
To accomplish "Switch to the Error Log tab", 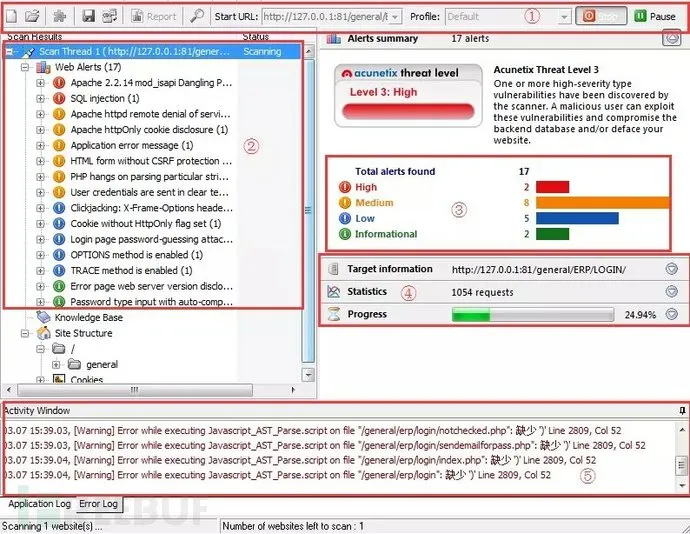I will pyautogui.click(x=99, y=504).
